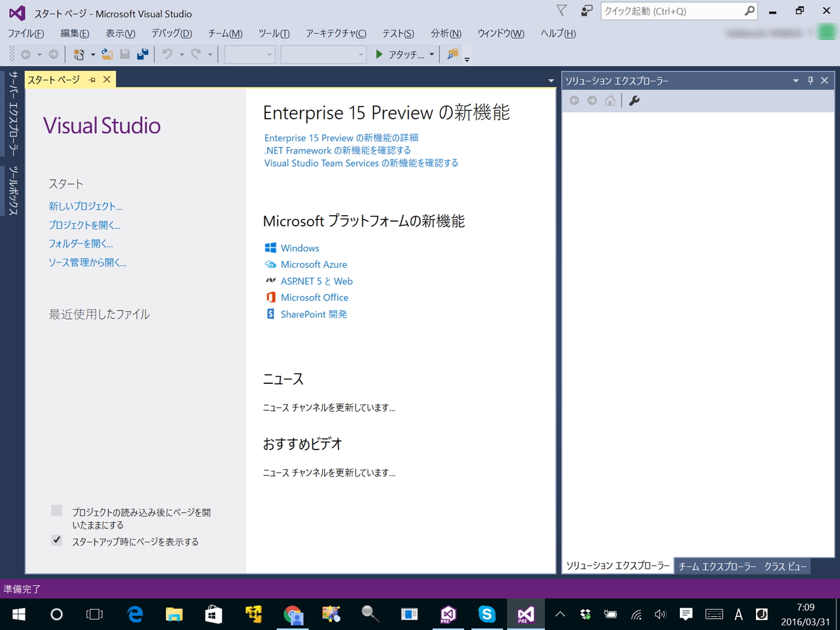840x630 pixels.
Task: Click the wrench icon in Solution Explorer
Action: pyautogui.click(x=634, y=100)
